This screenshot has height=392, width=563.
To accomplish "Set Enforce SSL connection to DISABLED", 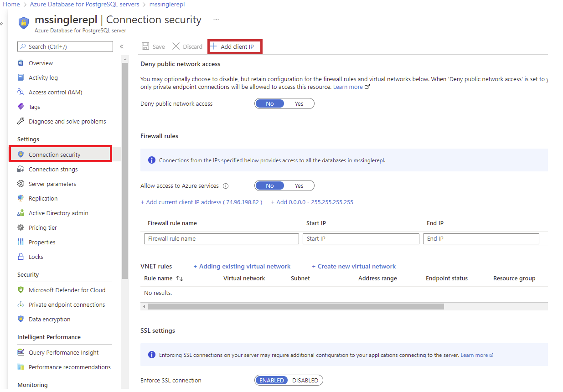I will point(305,380).
